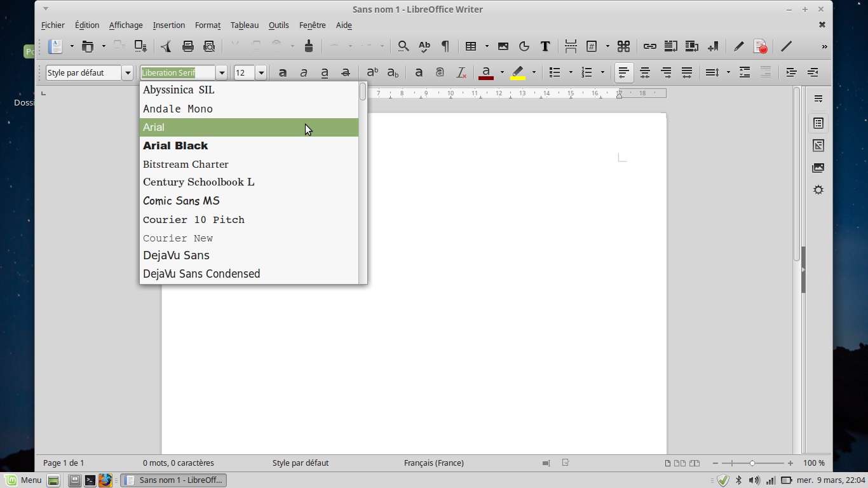Viewport: 868px width, 488px height.
Task: Toggle italic formatting
Action: tap(304, 72)
